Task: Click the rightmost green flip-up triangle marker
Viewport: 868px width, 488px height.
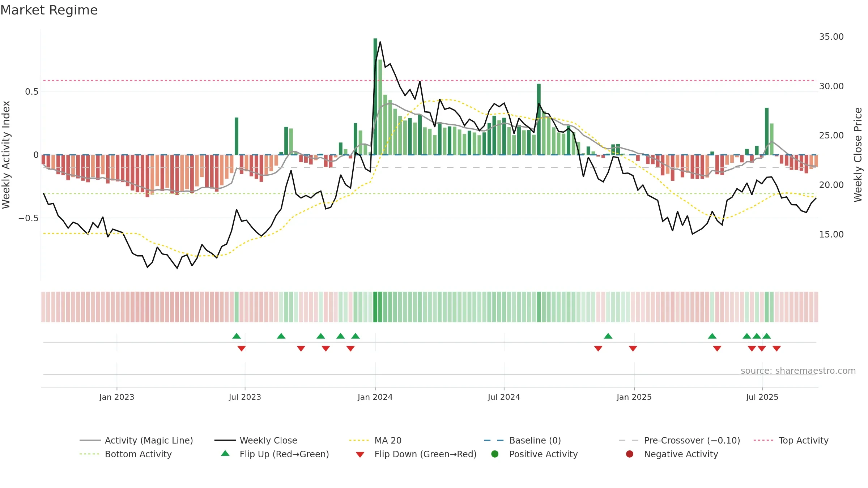Action: point(767,336)
